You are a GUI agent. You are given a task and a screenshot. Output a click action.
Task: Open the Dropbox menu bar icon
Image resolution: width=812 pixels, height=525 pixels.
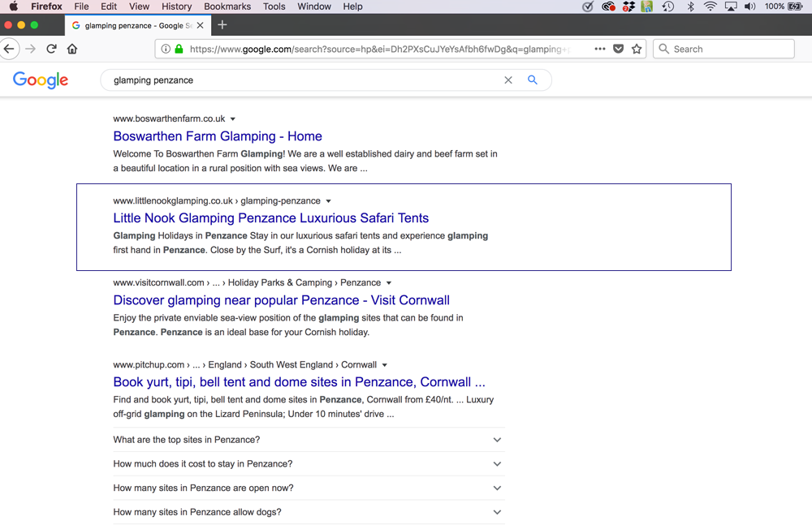(x=628, y=6)
